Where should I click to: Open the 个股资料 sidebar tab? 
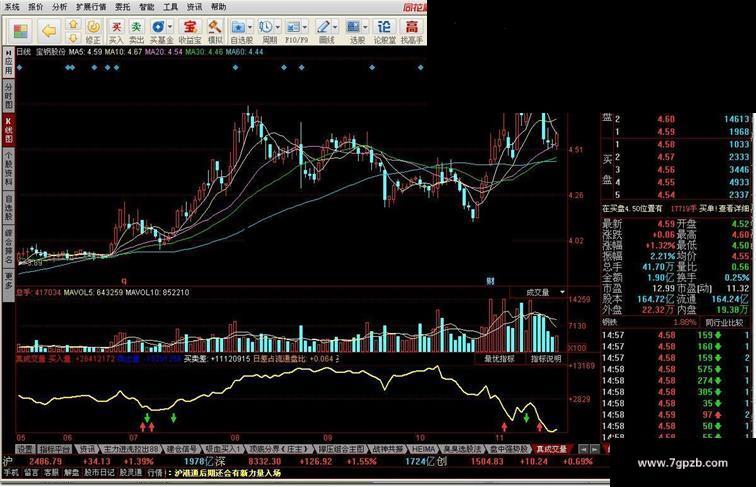click(9, 169)
